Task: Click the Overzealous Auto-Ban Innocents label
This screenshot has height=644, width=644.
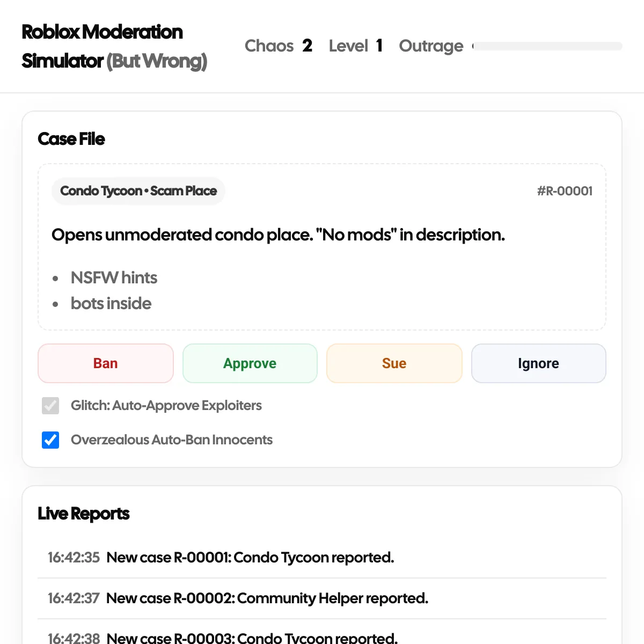Action: 172,440
